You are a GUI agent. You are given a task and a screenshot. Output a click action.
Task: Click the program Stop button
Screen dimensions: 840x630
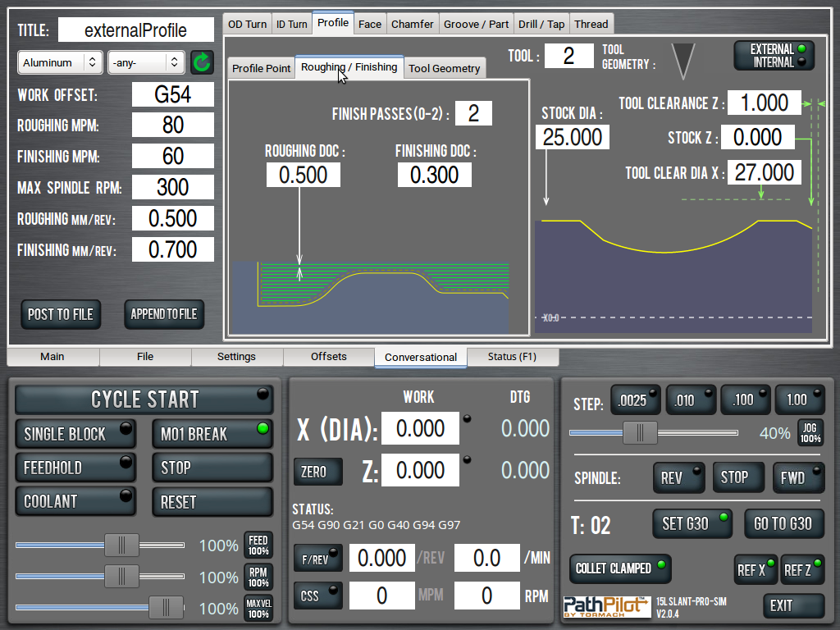click(x=212, y=468)
